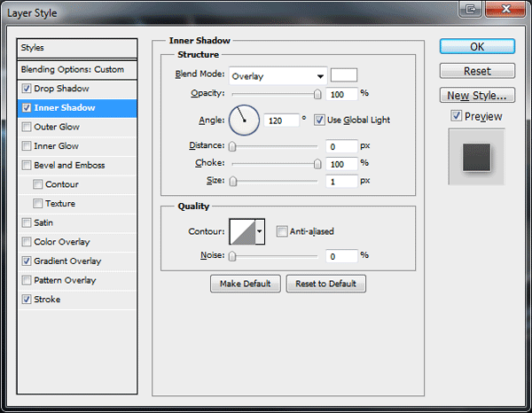Viewport: 532px width, 413px height.
Task: Click the Angle dial control
Action: click(x=245, y=120)
